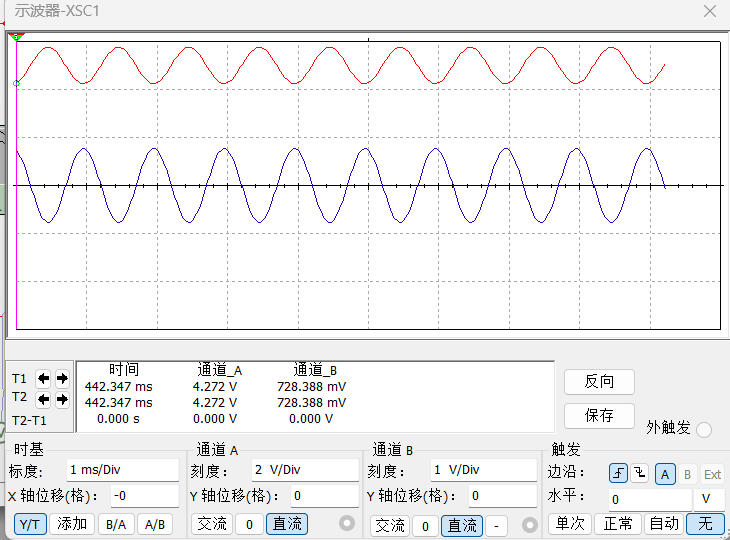Screen dimensions: 730x540
Task: Click the 保存 save button
Action: 599,415
